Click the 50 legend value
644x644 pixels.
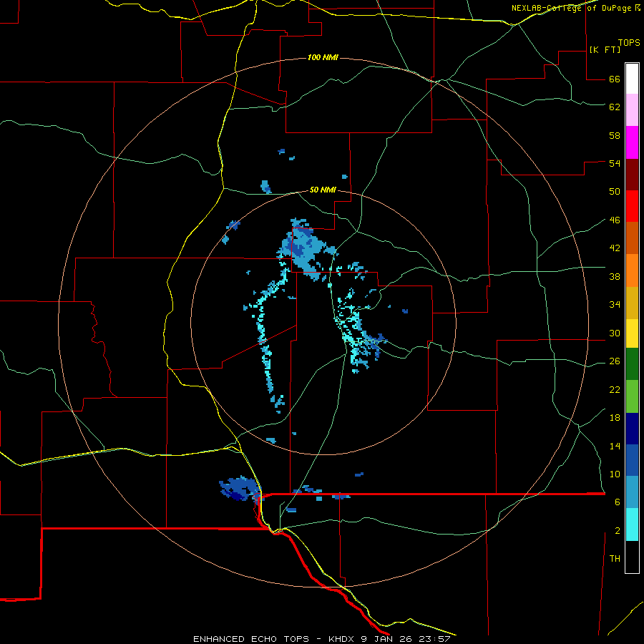[615, 192]
